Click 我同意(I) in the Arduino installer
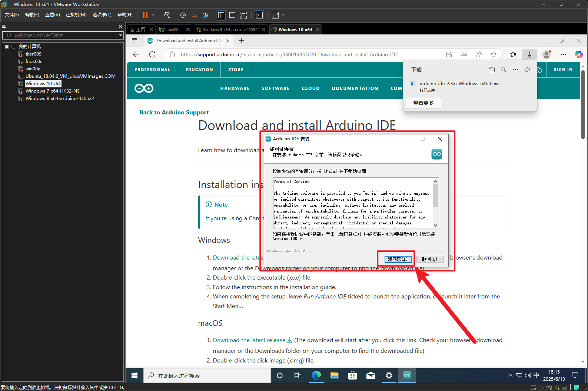 pos(397,259)
